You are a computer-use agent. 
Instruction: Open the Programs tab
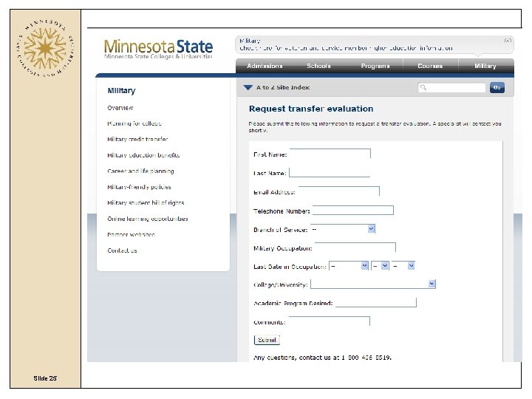[x=375, y=66]
